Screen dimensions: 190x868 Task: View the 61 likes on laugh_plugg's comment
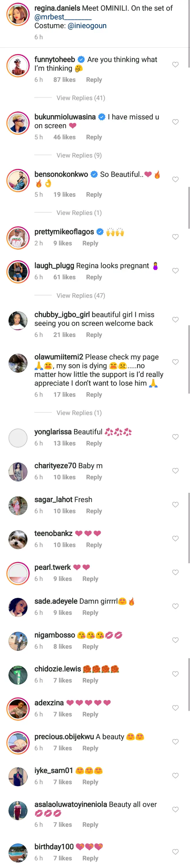click(64, 277)
